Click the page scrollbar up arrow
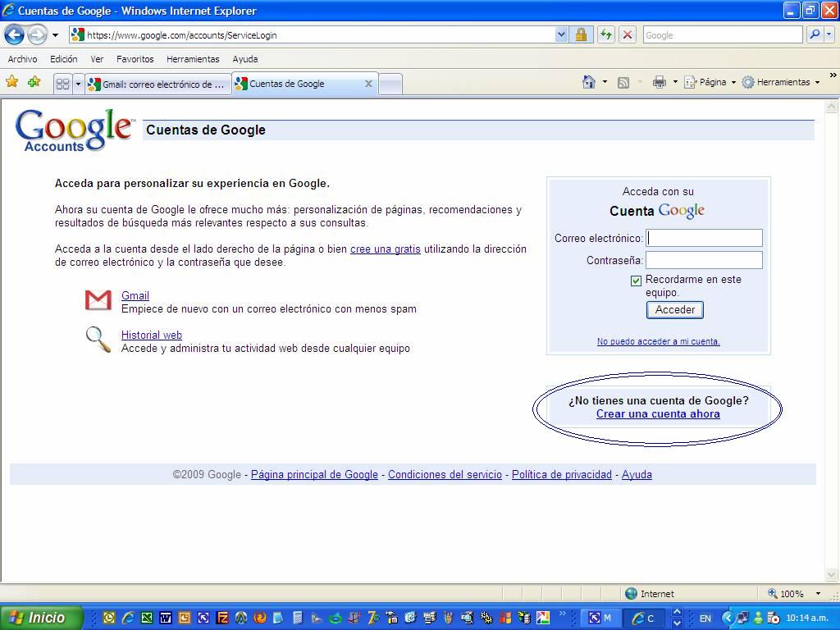 click(x=831, y=107)
